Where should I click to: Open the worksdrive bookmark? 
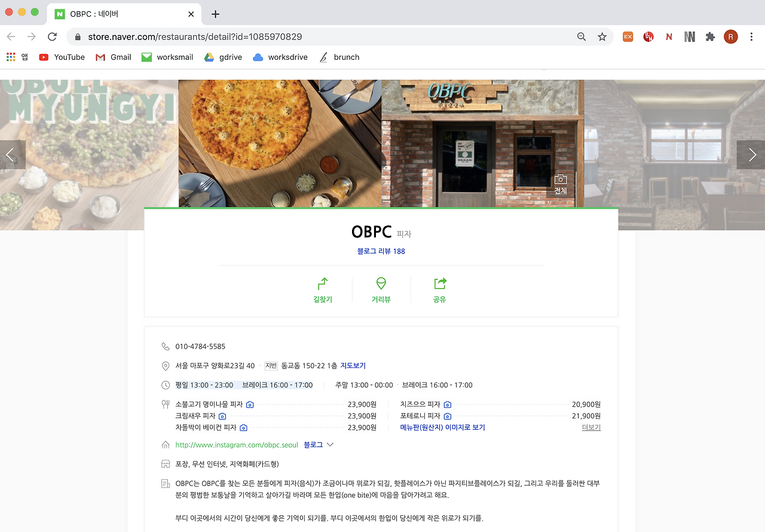[x=280, y=57]
